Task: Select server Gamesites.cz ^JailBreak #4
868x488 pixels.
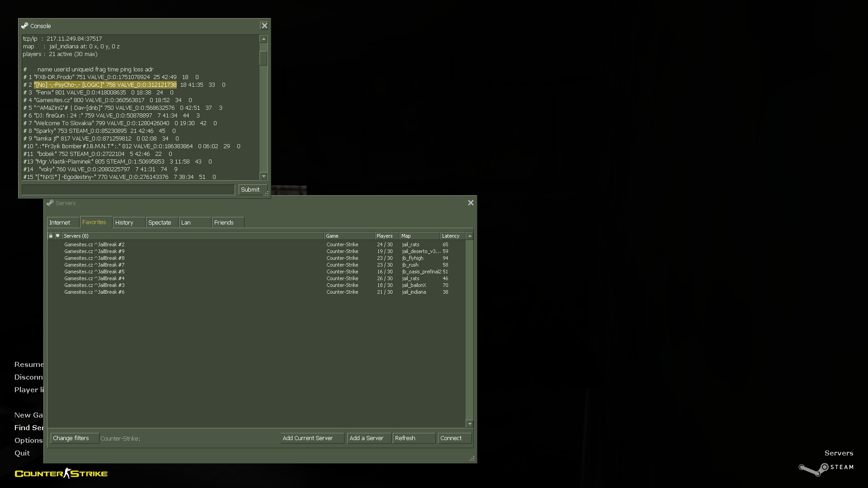Action: [256, 278]
